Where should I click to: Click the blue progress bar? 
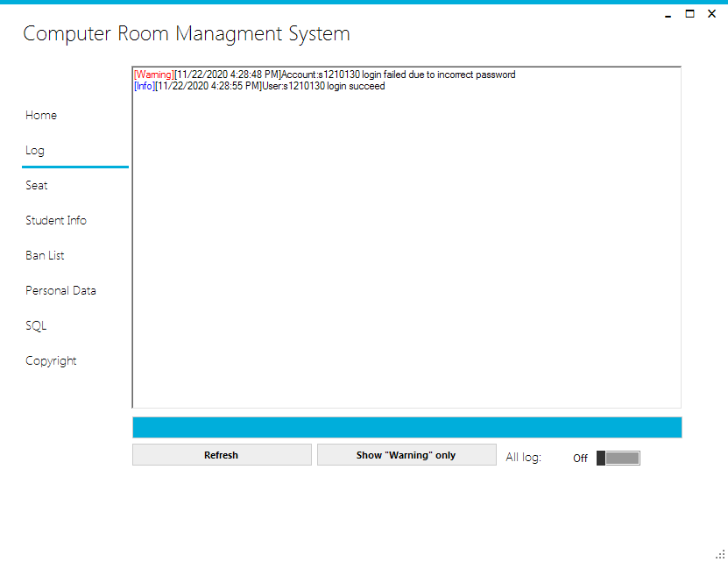[x=407, y=427]
